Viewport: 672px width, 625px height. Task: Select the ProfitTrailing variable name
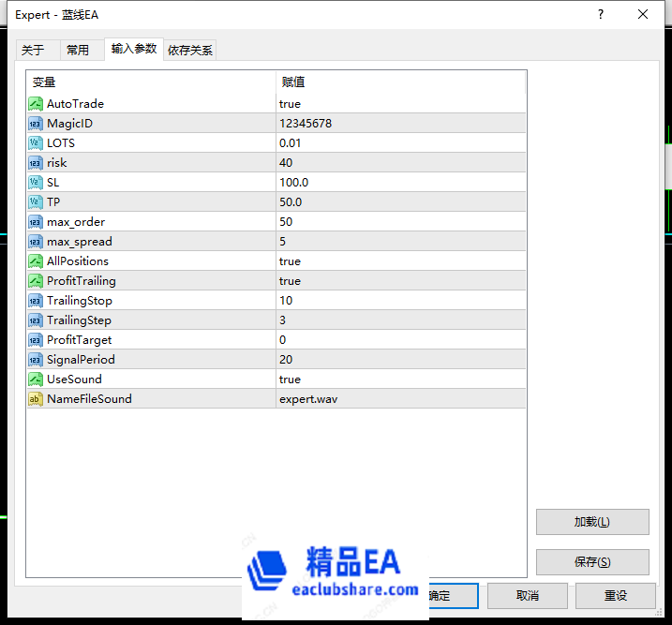click(x=82, y=281)
